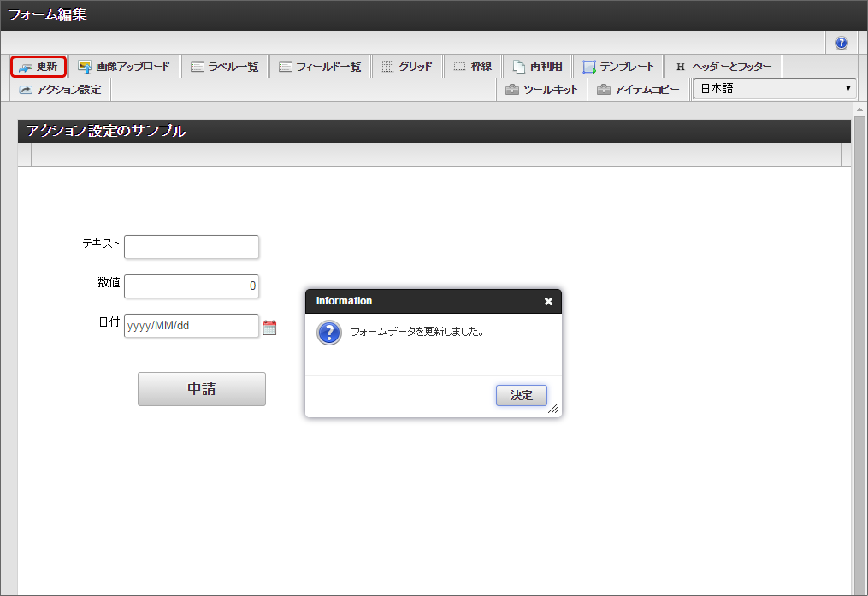The height and width of the screenshot is (596, 868).
Task: Toggle the 枠線 border lines display
Action: click(x=472, y=67)
